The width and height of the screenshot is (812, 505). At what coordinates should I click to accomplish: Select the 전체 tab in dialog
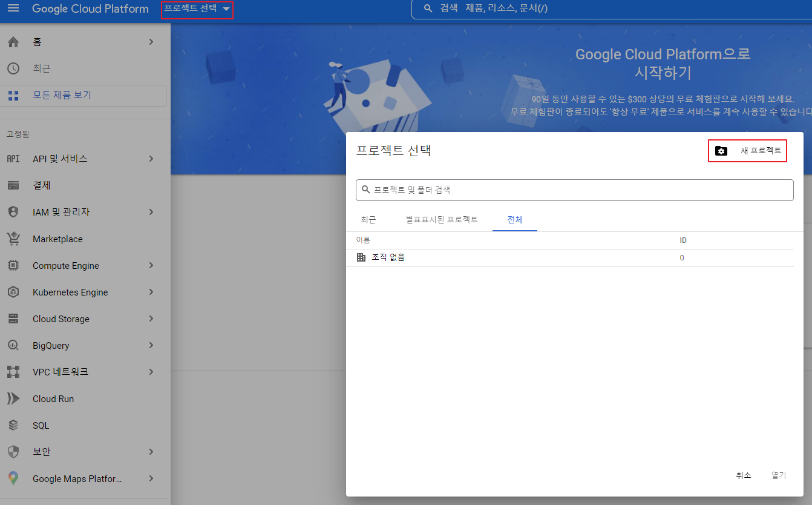click(515, 220)
